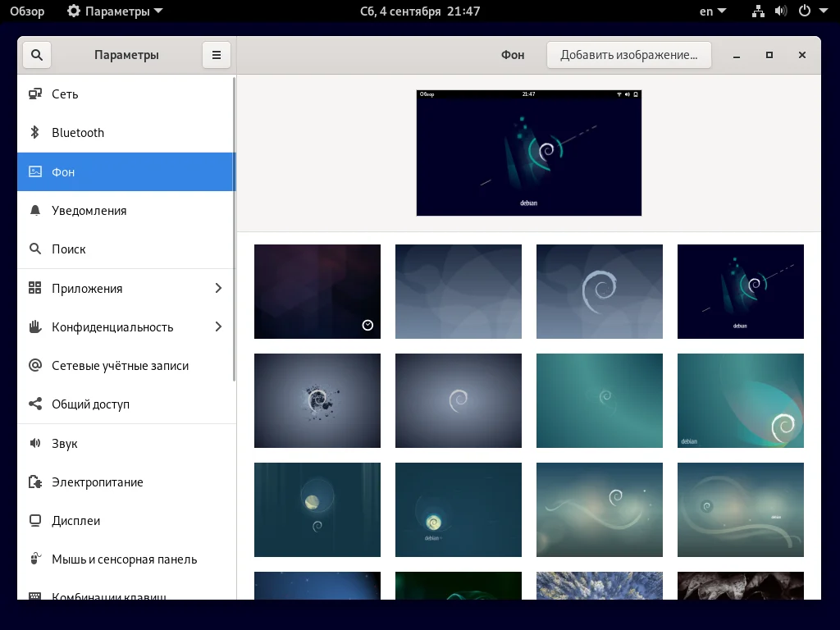The image size is (840, 630).
Task: Click the mouse icon beside Мышь и сенсорная панель
Action: click(x=34, y=559)
